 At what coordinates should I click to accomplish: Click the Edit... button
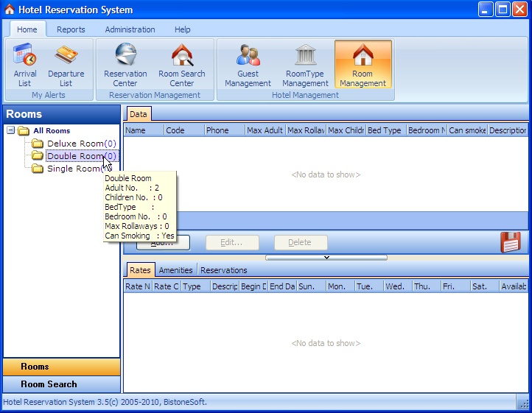point(231,242)
